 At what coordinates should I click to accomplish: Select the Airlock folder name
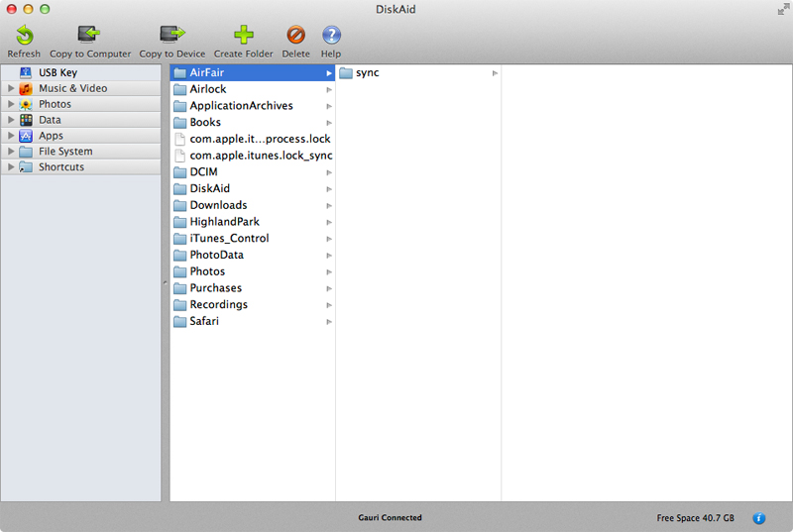(208, 89)
